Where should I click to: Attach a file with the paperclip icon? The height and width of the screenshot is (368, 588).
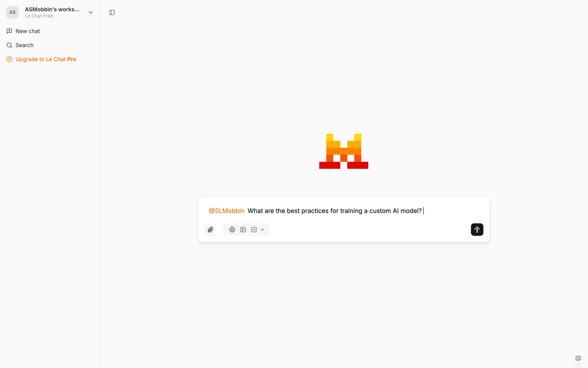coord(210,229)
